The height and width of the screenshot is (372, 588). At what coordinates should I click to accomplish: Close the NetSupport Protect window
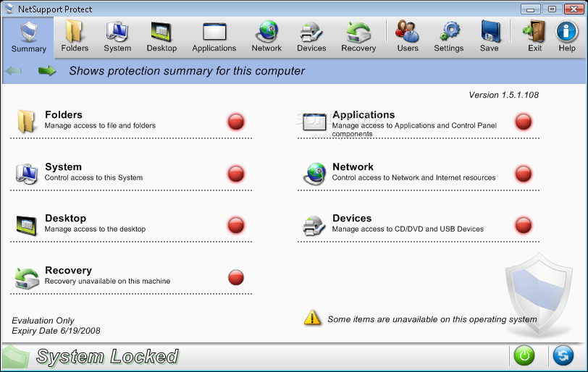(x=574, y=9)
